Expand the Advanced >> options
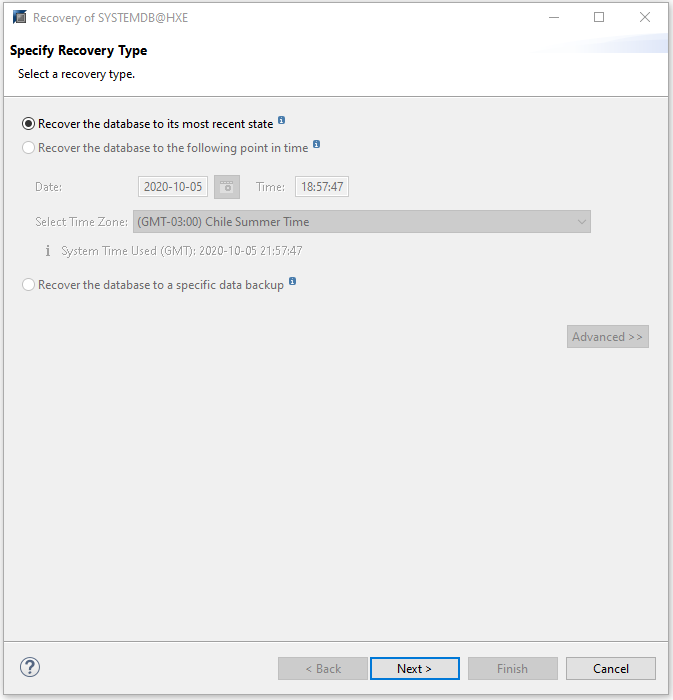The width and height of the screenshot is (673, 700). (608, 337)
